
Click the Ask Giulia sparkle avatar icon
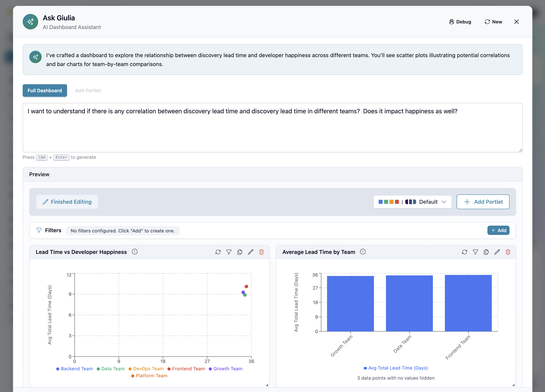(30, 22)
